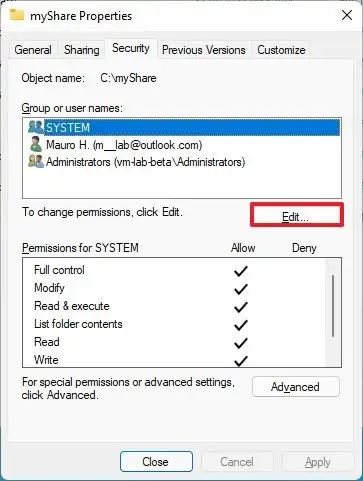Click the Modify Allow checkmark
This screenshot has height=481, width=363.
(241, 289)
